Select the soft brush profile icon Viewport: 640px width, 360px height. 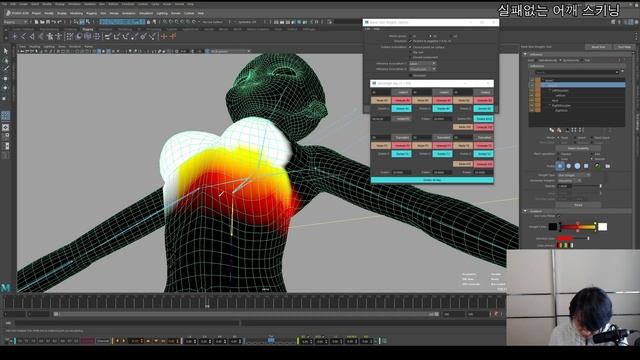click(569, 166)
